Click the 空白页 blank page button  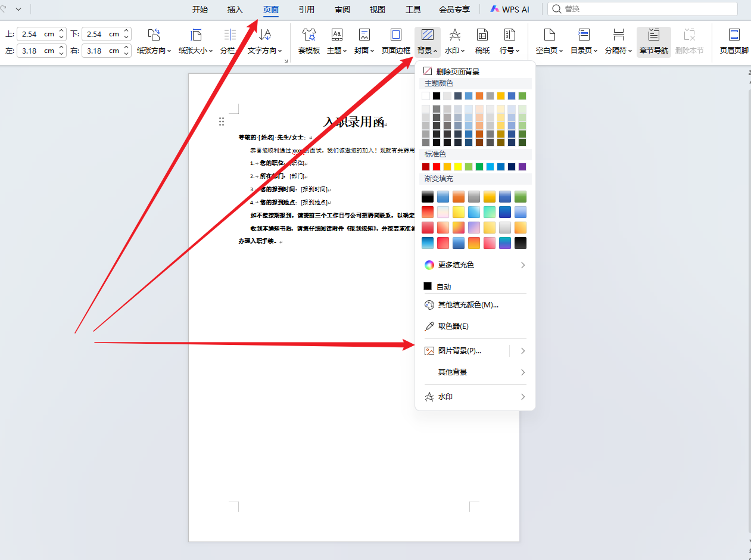549,41
